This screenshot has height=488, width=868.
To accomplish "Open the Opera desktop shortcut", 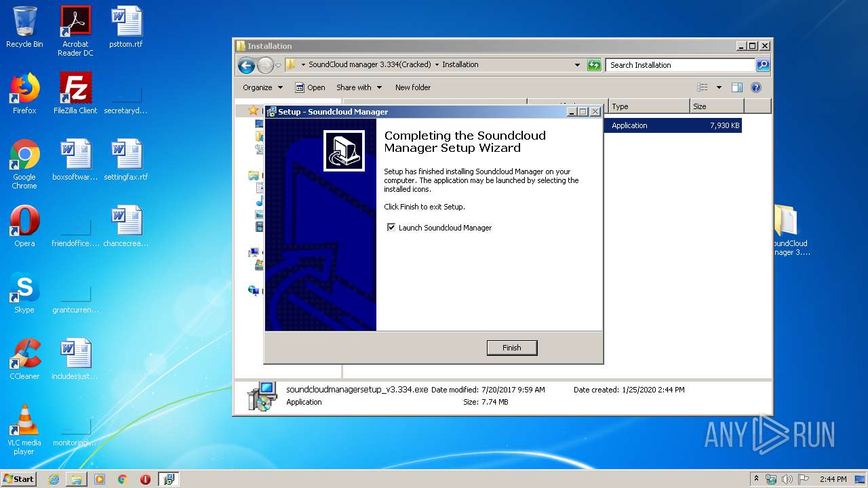I will click(24, 226).
